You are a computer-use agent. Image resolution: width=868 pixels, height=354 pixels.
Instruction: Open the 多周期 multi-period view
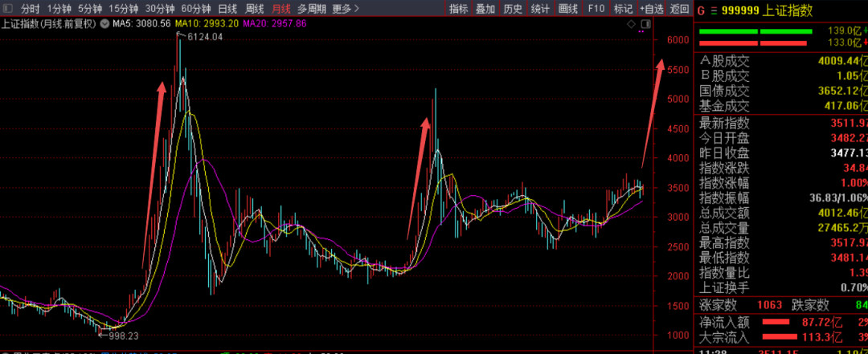click(x=312, y=9)
